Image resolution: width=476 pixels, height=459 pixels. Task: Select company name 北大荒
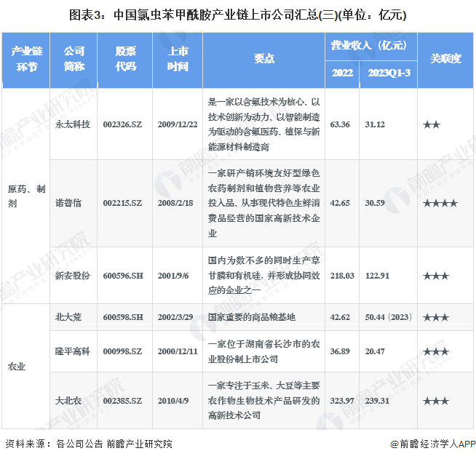[68, 317]
